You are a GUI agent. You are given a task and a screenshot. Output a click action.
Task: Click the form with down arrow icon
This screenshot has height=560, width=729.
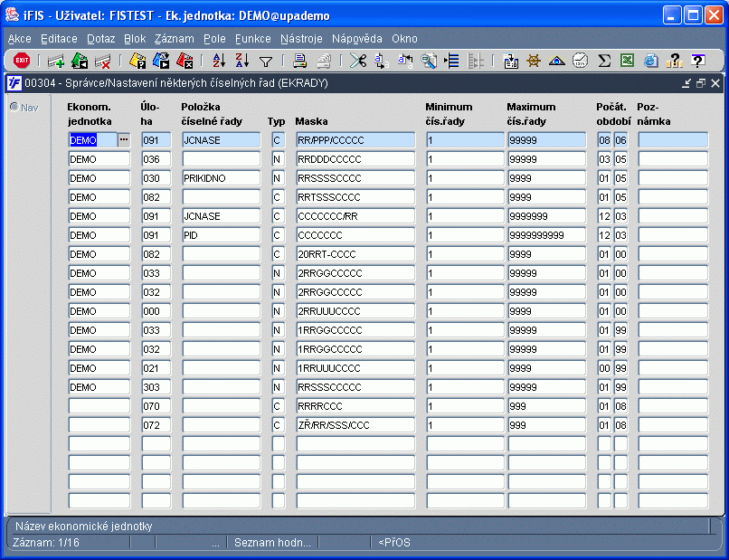510,61
